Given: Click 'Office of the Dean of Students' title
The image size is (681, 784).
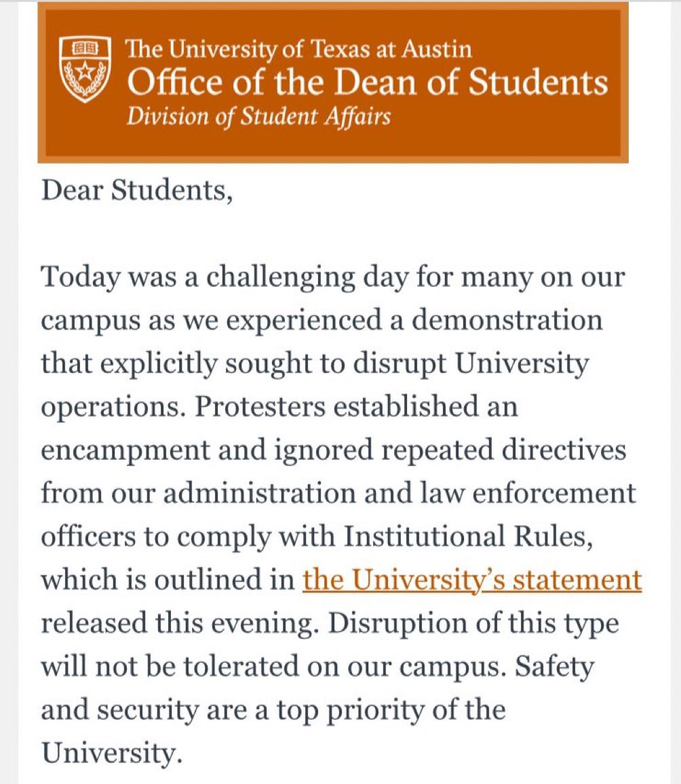Looking at the screenshot, I should (367, 81).
